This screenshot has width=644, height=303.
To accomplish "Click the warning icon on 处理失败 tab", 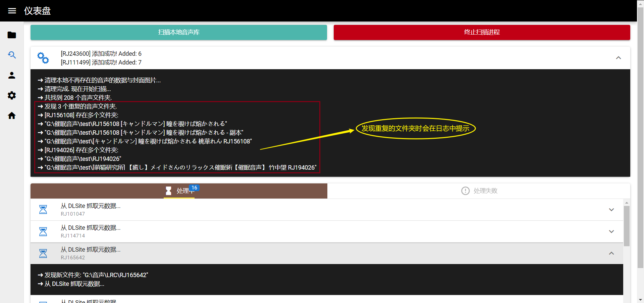I will 465,190.
